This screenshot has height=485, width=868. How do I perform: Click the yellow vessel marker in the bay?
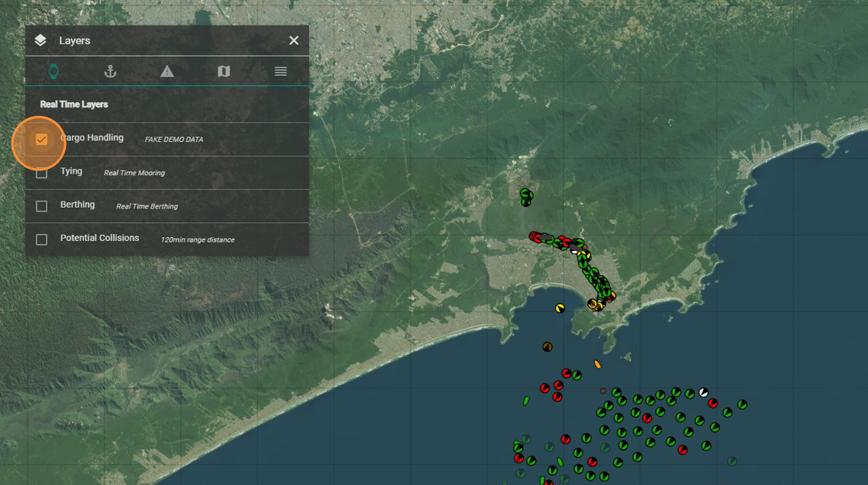click(x=560, y=308)
